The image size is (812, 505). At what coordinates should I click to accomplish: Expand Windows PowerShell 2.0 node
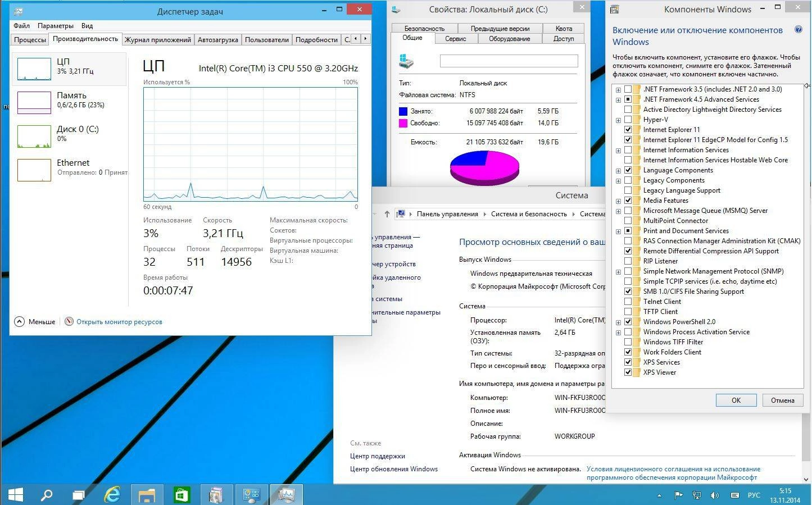click(619, 322)
